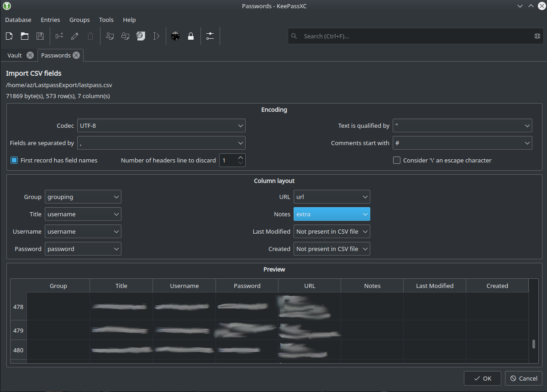Switch to the Vault tab
The width and height of the screenshot is (547, 392).
coord(15,56)
